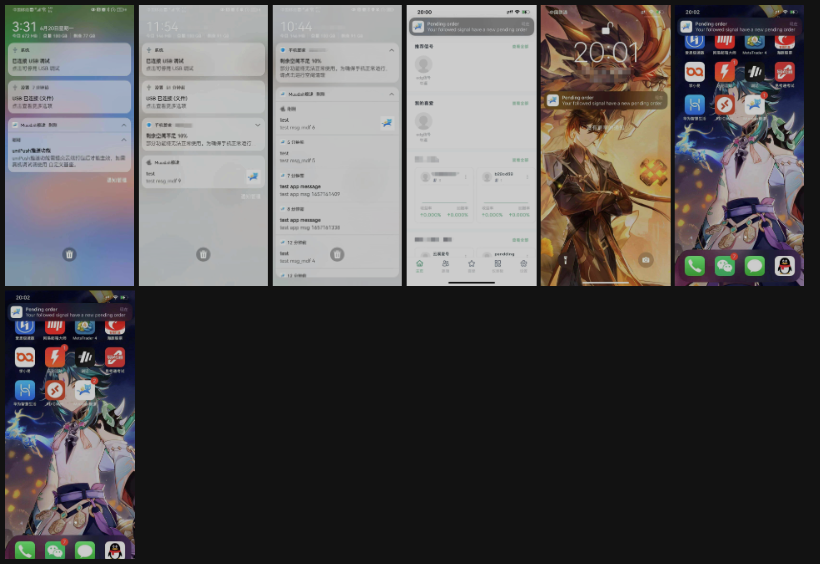Tap the 'USB 已连接' notification in the 11:54 screenshot
Screen dimensions: 820x564
[x=203, y=97]
